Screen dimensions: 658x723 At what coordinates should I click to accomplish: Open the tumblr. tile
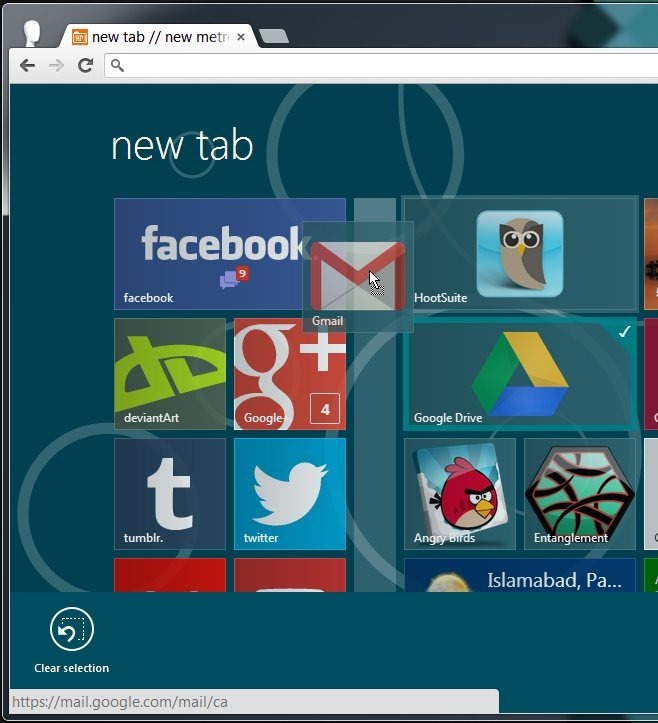(170, 494)
